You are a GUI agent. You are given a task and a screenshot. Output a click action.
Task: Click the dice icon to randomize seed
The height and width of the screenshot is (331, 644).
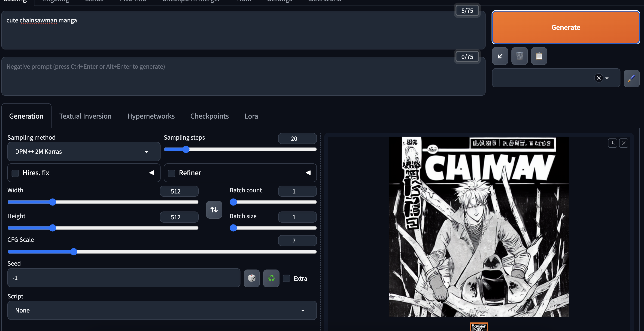pos(252,278)
